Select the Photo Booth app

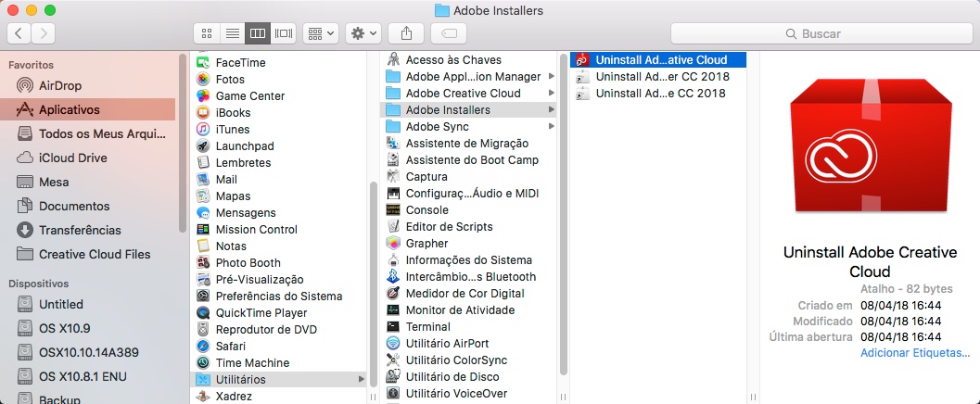[279, 263]
